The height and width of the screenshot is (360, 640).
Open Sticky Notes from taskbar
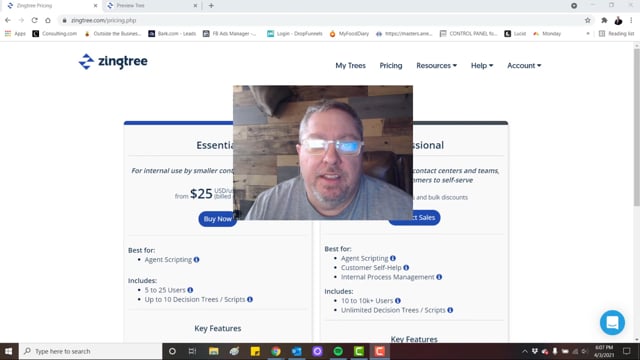(x=255, y=351)
